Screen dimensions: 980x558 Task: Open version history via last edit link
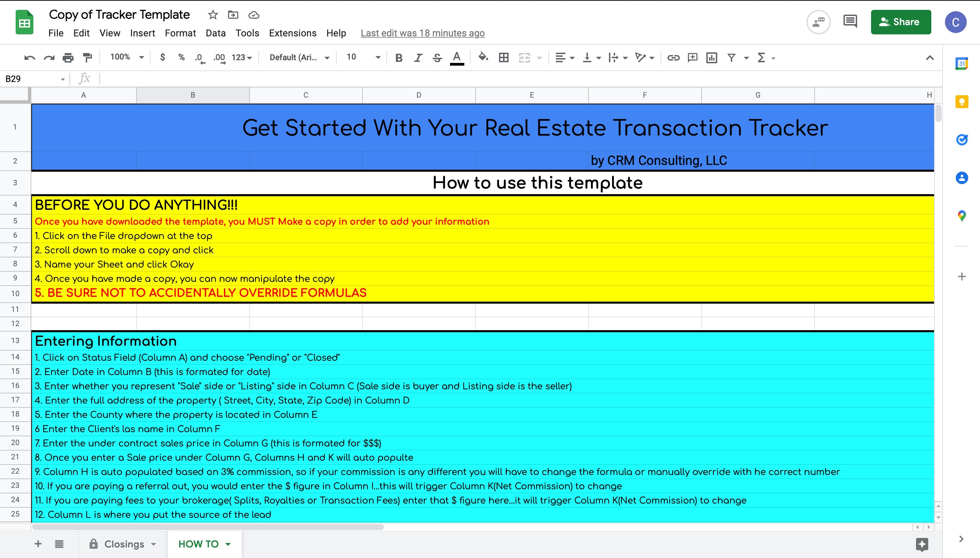click(x=422, y=33)
